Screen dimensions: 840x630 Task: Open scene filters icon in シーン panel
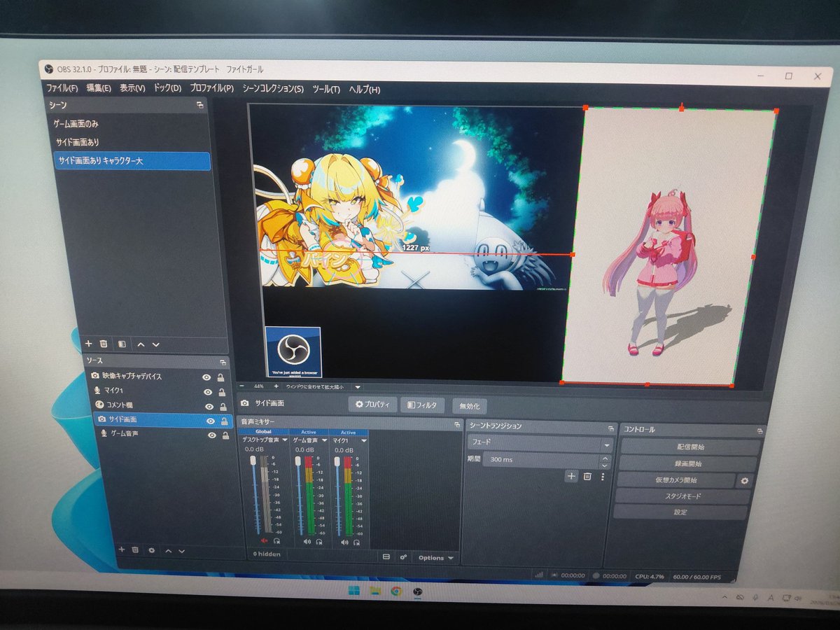point(122,344)
